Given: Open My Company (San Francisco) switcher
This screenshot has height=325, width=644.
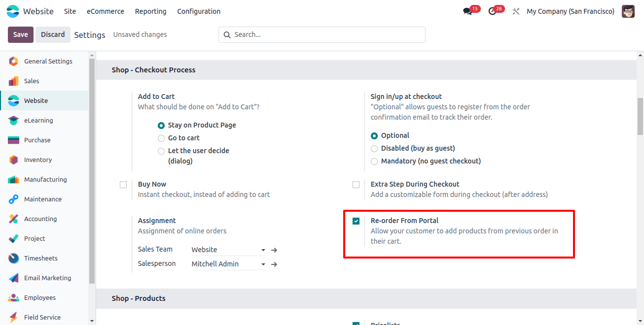Looking at the screenshot, I should 571,11.
